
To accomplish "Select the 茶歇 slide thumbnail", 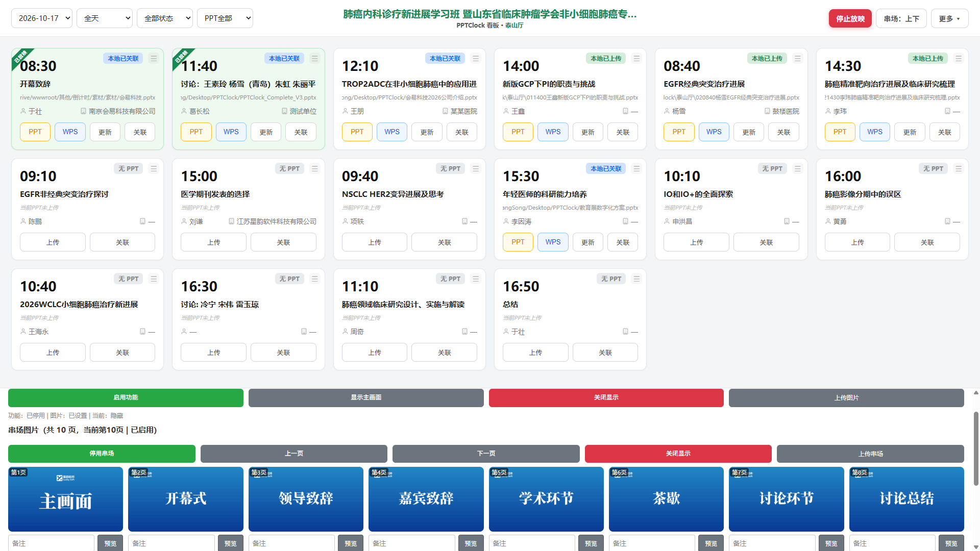I will click(x=666, y=499).
